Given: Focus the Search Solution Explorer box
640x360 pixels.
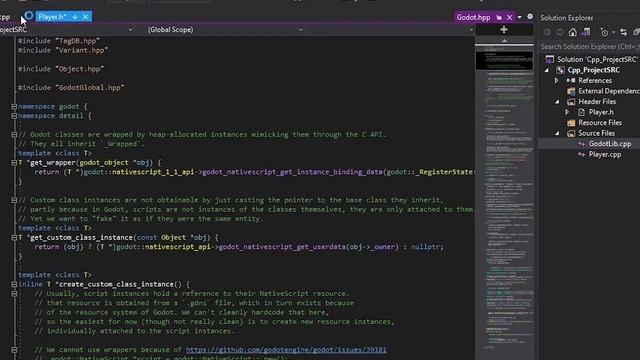Looking at the screenshot, I should 590,47.
